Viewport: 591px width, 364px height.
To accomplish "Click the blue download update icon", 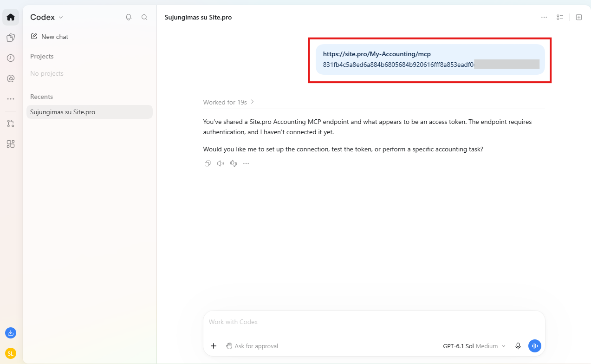I will pos(11,333).
